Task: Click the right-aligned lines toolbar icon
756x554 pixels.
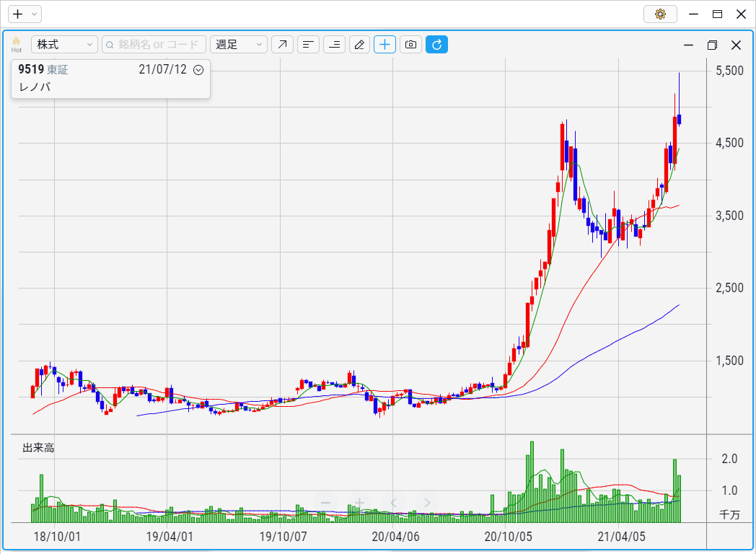Action: [x=334, y=44]
